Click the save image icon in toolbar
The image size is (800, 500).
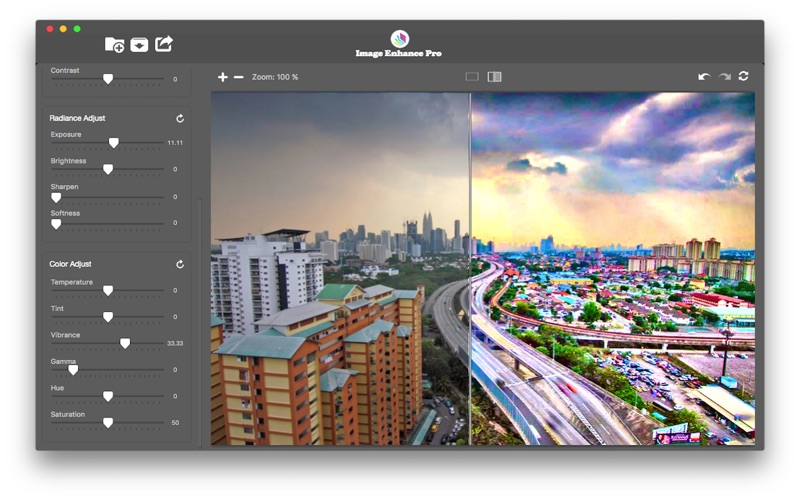tap(139, 44)
